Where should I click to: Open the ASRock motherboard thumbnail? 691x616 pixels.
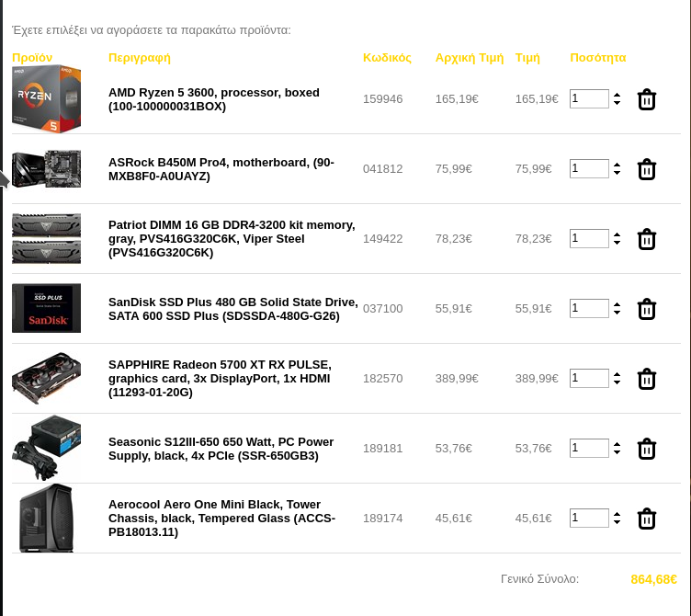[46, 169]
